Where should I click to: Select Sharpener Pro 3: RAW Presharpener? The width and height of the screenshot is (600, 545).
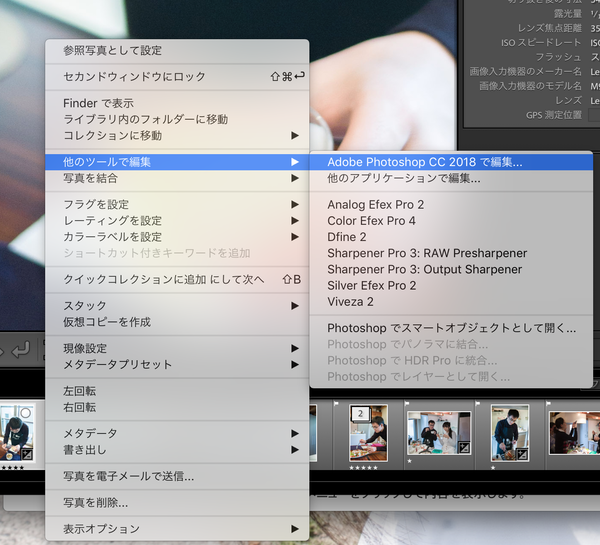(451, 253)
